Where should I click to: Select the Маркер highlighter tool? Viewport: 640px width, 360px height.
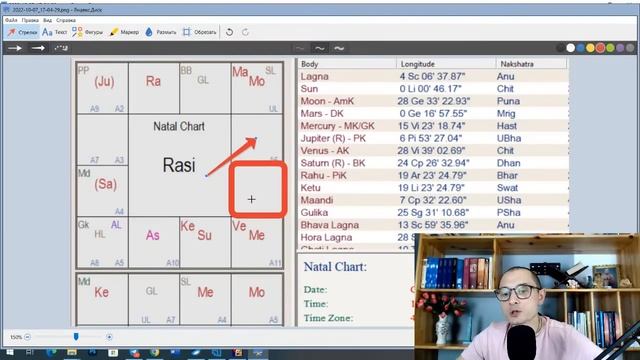click(124, 32)
